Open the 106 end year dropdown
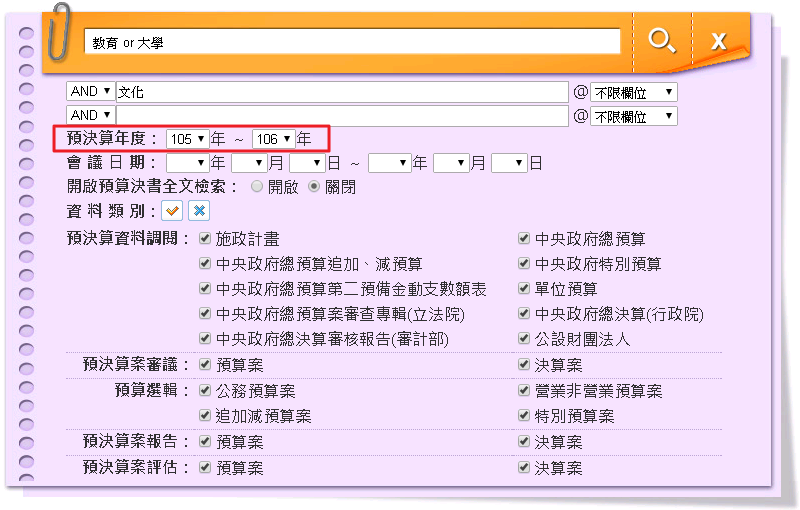This screenshot has height=510, width=800. [x=273, y=139]
